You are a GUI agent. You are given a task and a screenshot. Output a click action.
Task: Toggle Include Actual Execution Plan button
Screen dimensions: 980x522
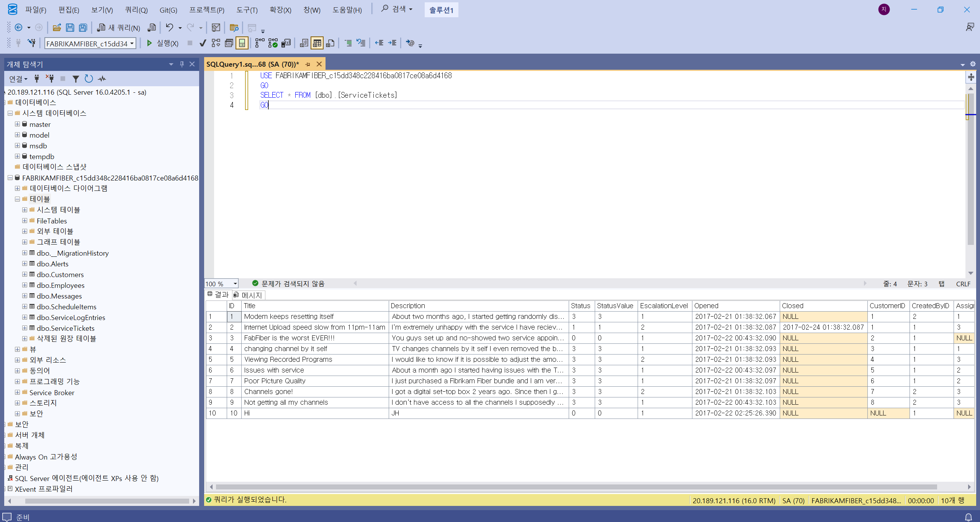pos(260,43)
